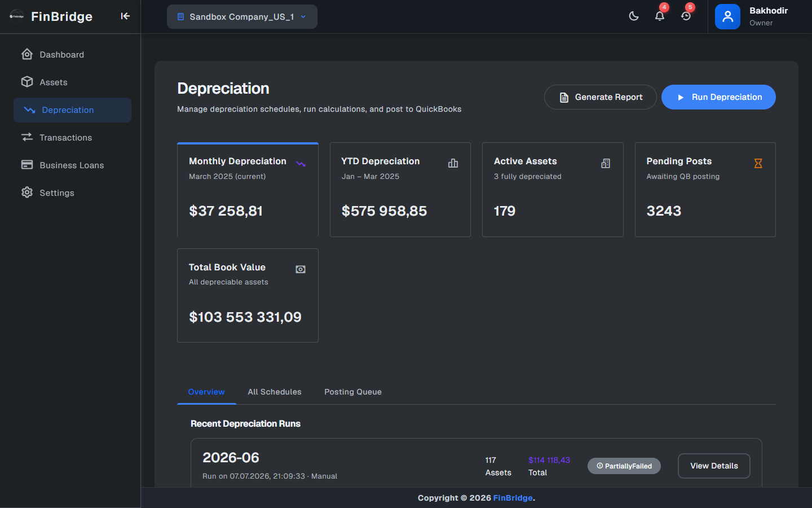
Task: Click the Active Assets building icon
Action: [606, 163]
